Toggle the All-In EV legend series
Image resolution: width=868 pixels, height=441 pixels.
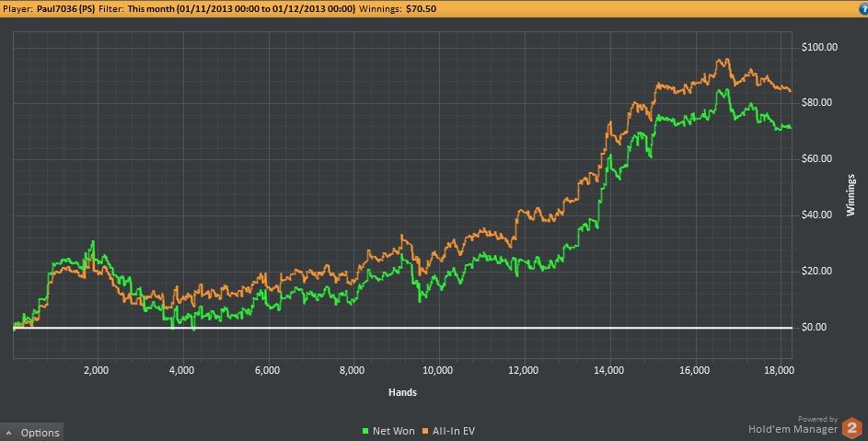(x=448, y=431)
